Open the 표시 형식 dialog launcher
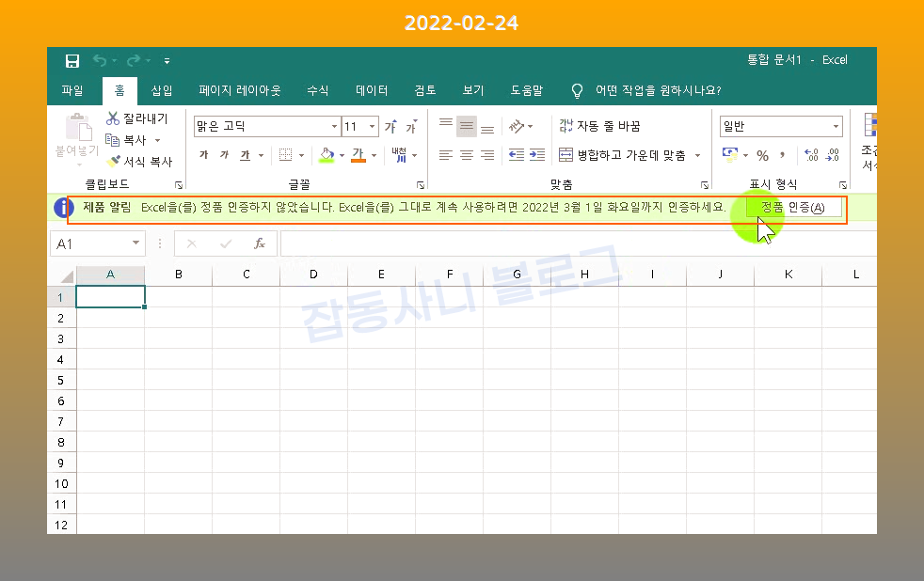 (x=843, y=185)
